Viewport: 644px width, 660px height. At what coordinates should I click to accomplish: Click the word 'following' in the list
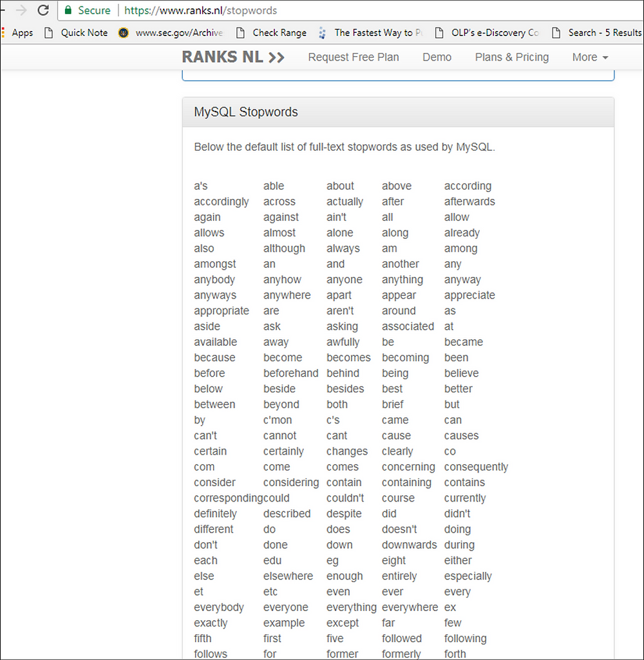click(466, 639)
